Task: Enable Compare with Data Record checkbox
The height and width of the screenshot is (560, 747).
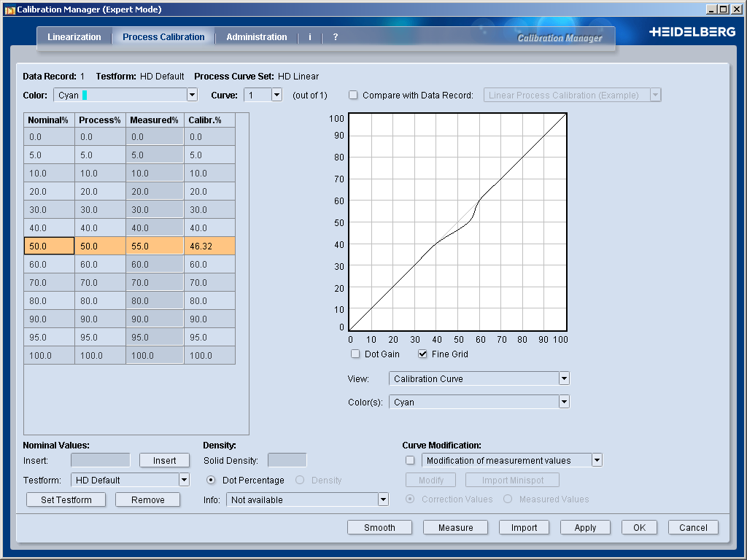Action: (353, 96)
